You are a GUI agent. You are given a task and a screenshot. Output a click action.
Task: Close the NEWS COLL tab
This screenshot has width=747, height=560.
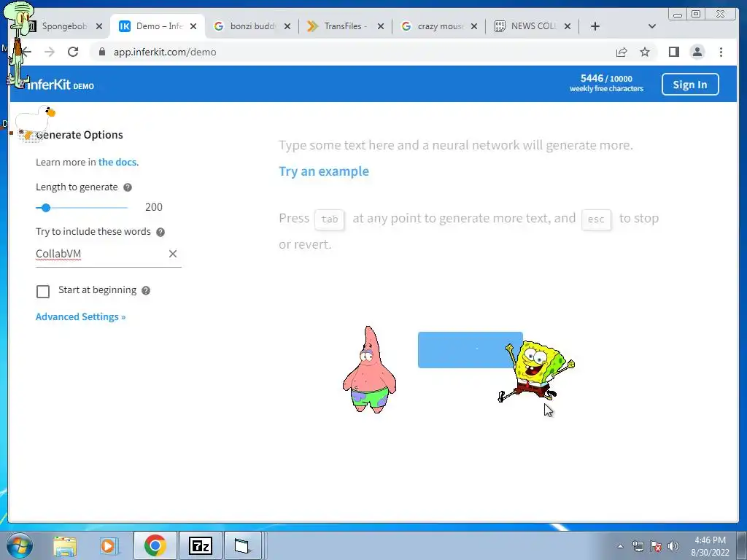(568, 26)
